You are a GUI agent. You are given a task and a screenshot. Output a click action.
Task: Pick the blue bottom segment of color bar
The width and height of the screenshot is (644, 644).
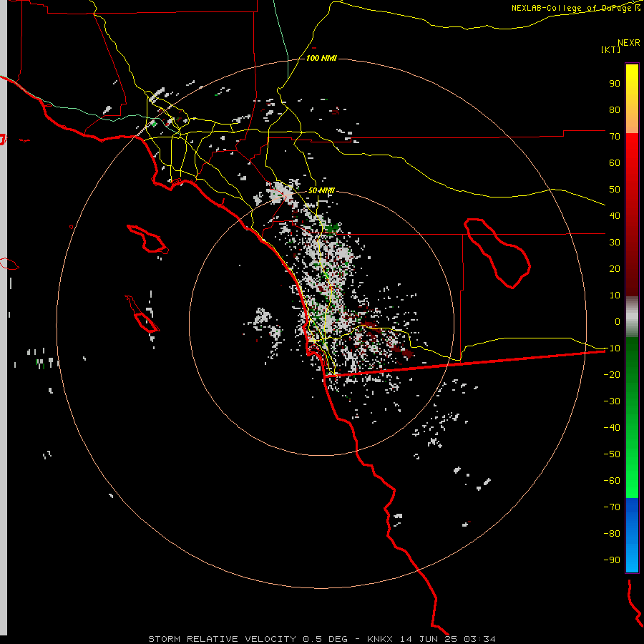coord(632,535)
